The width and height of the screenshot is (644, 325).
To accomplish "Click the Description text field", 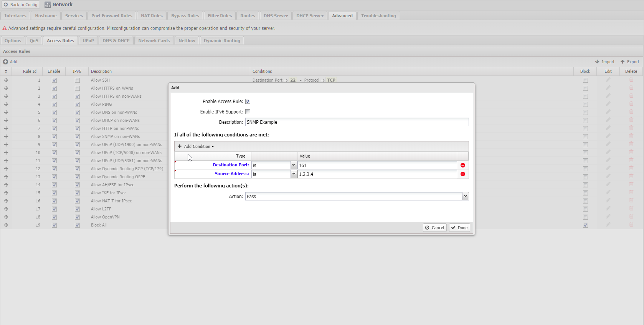I will pos(357,122).
